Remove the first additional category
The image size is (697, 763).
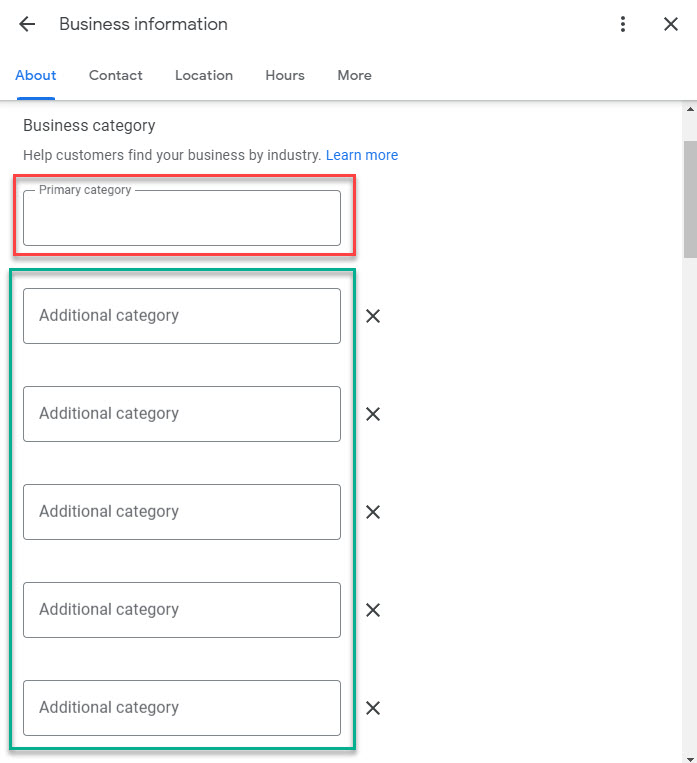373,316
